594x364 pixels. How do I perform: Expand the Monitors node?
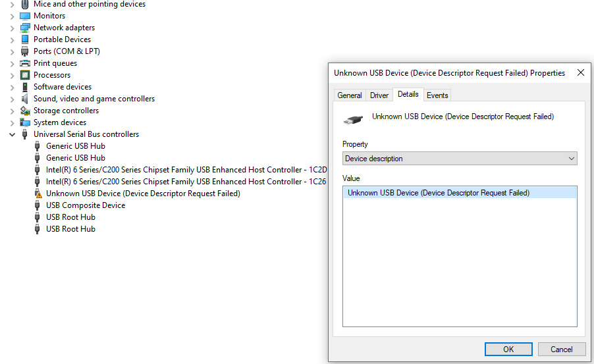pyautogui.click(x=12, y=16)
